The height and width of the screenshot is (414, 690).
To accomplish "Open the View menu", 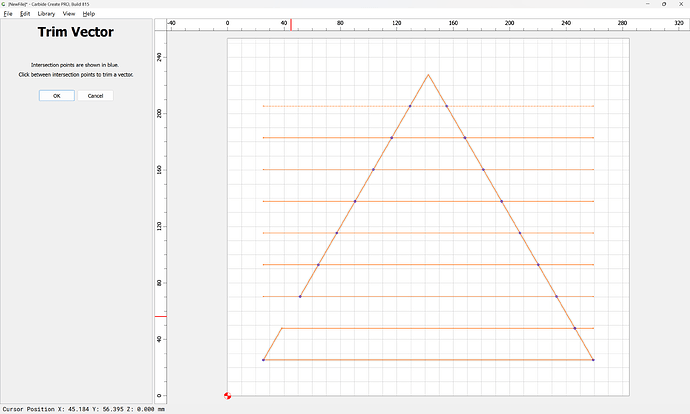I will 69,14.
